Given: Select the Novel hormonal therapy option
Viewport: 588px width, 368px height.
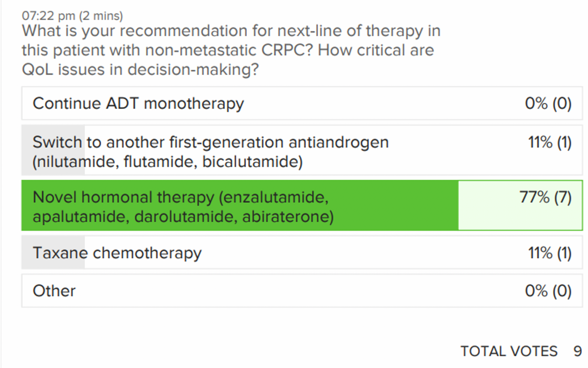Looking at the screenshot, I should point(302,205).
